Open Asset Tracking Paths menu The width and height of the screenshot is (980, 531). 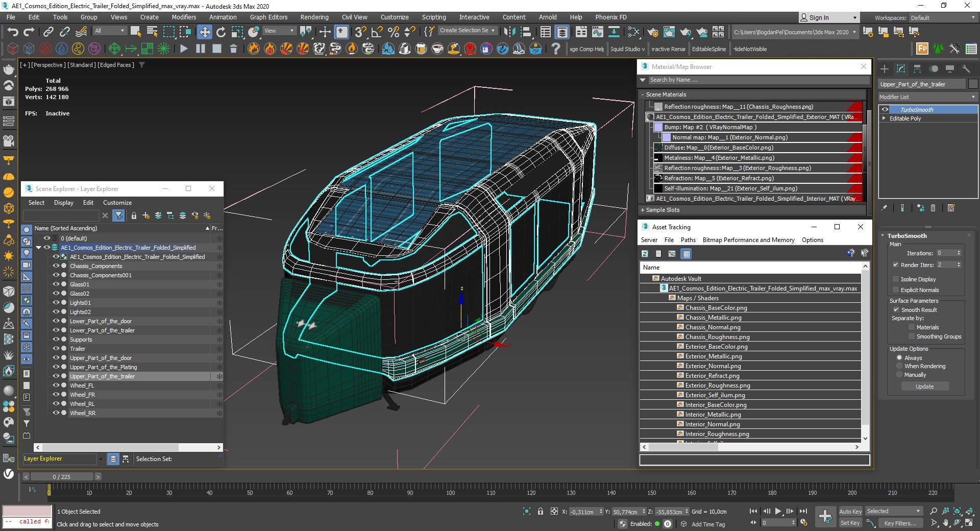point(688,240)
